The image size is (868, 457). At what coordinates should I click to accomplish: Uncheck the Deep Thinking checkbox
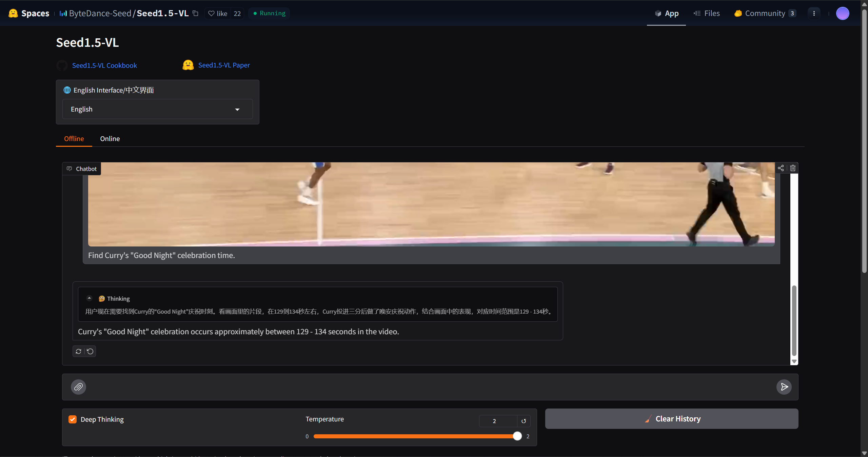coord(73,419)
